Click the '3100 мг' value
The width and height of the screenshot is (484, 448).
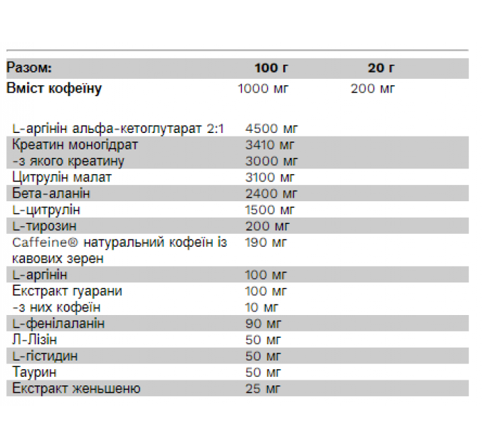pos(270,178)
